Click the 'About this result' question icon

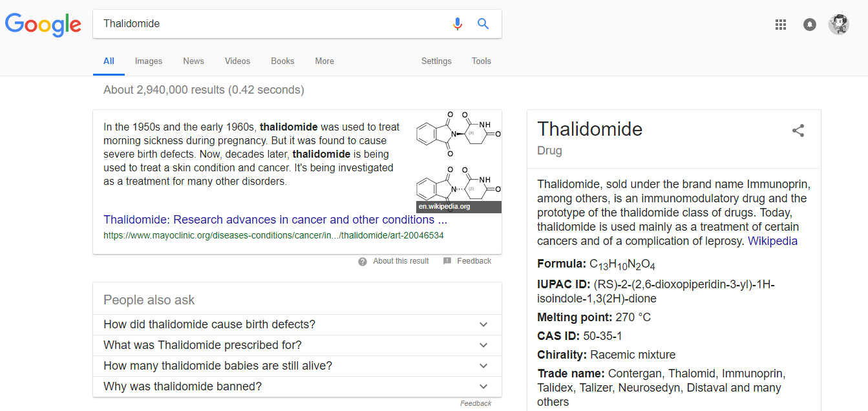coord(363,262)
